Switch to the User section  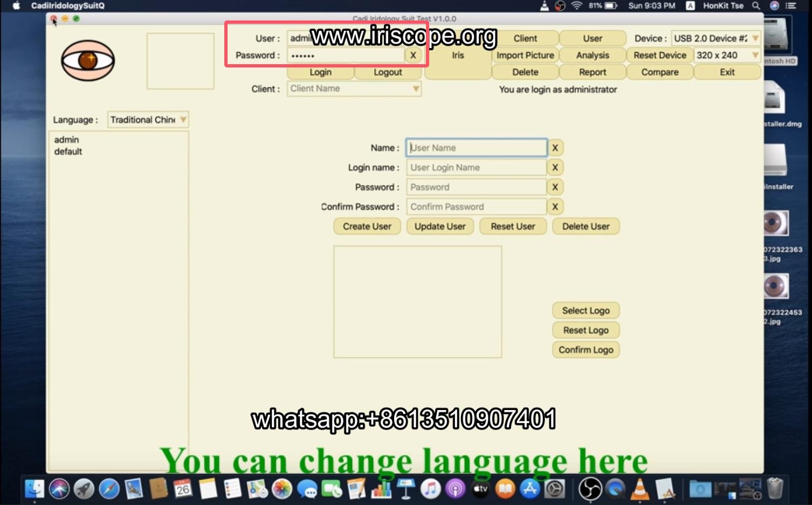click(593, 38)
